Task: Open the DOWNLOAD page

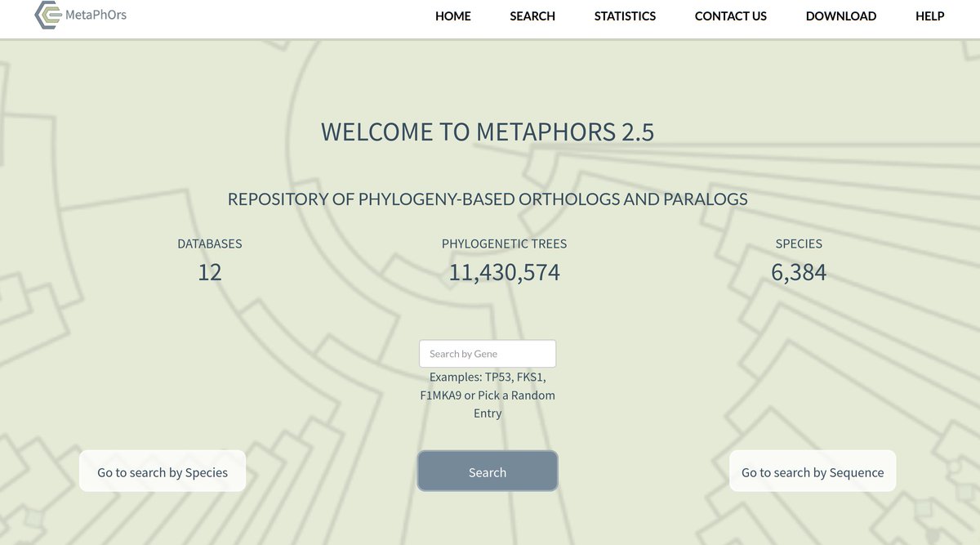Action: click(x=841, y=16)
